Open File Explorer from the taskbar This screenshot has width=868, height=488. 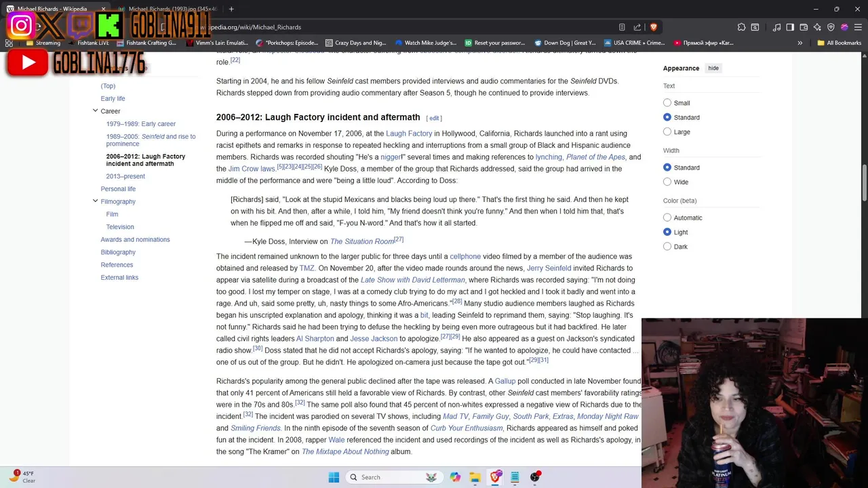(475, 477)
